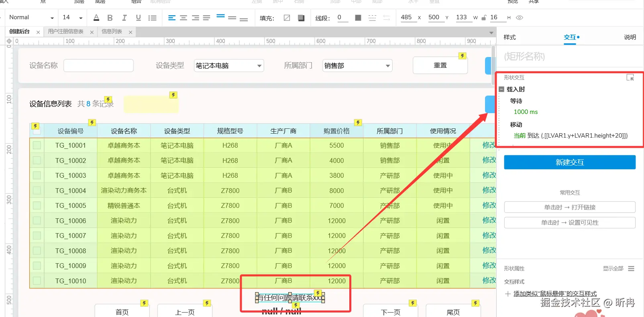Check the checkbox for row TG_10002

click(x=37, y=160)
